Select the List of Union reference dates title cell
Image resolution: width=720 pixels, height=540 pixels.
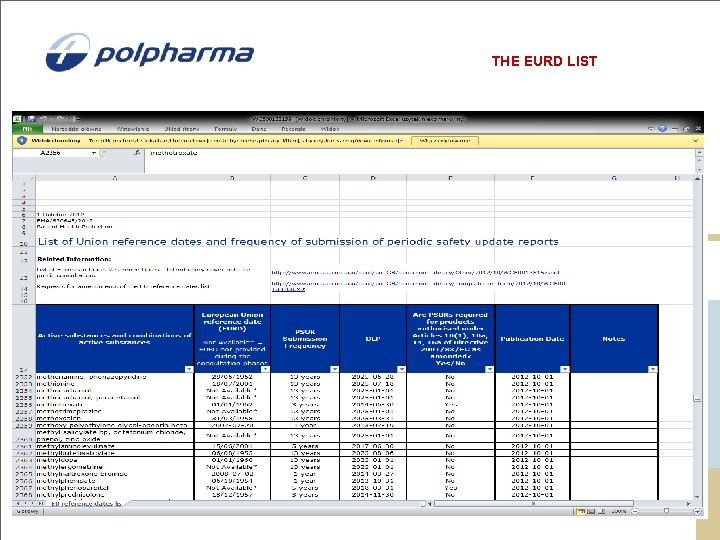(298, 242)
